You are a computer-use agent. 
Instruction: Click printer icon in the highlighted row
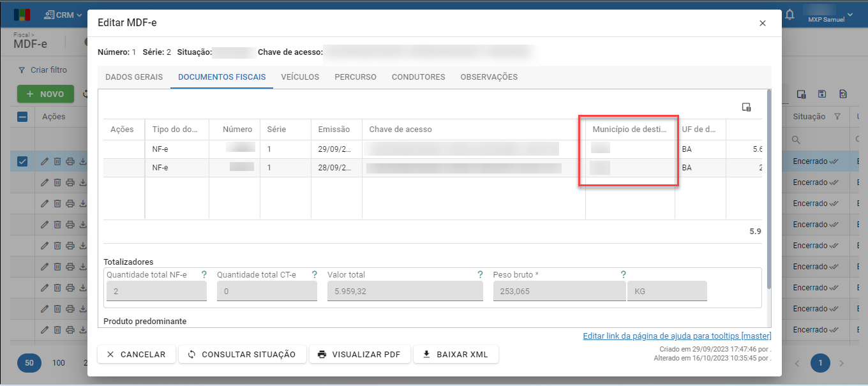click(x=70, y=161)
